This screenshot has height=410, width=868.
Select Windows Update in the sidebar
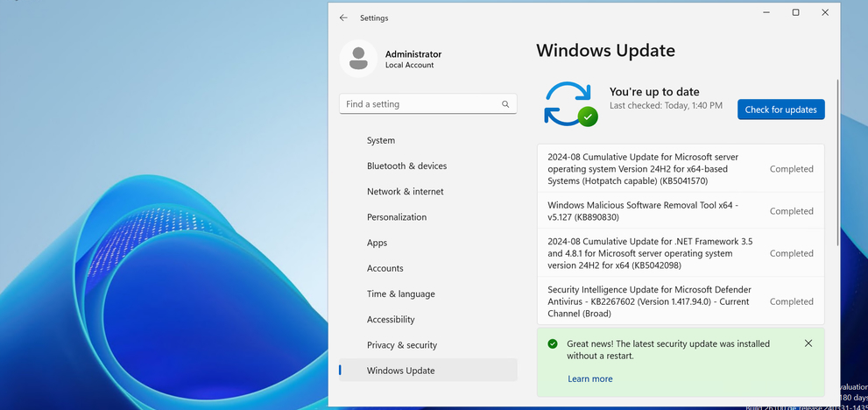coord(428,371)
